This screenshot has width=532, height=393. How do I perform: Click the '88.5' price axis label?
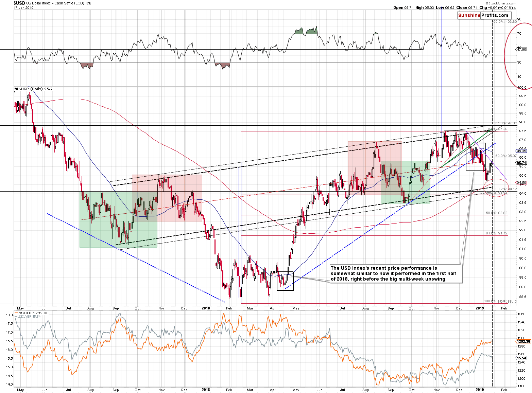(522, 296)
